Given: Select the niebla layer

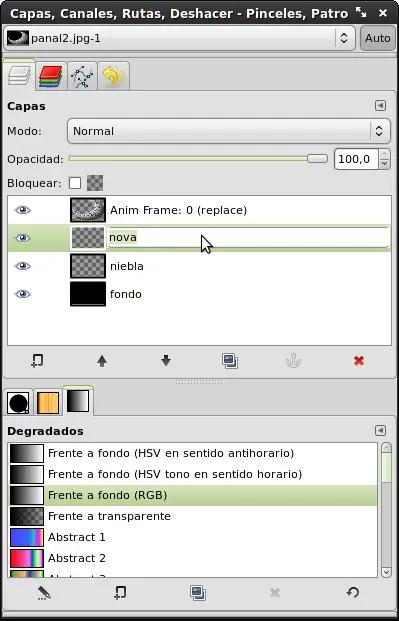Looking at the screenshot, I should pyautogui.click(x=199, y=266).
